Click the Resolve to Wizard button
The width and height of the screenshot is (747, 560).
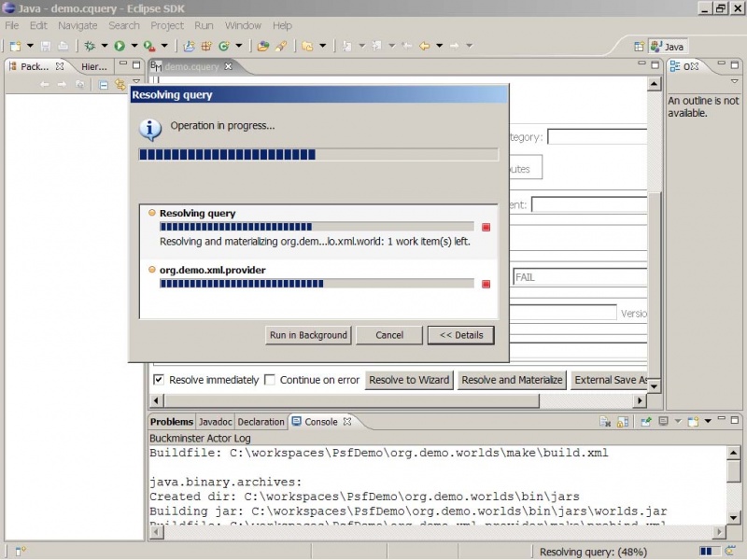409,380
